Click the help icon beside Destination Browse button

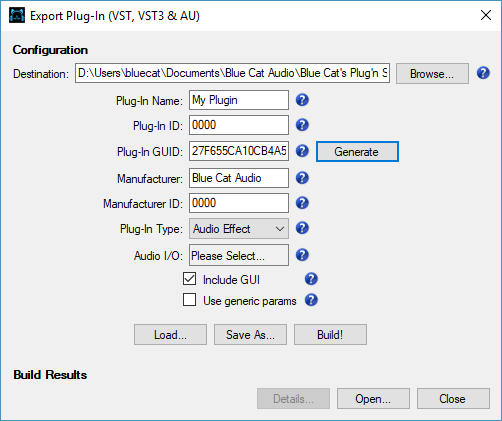pos(483,73)
